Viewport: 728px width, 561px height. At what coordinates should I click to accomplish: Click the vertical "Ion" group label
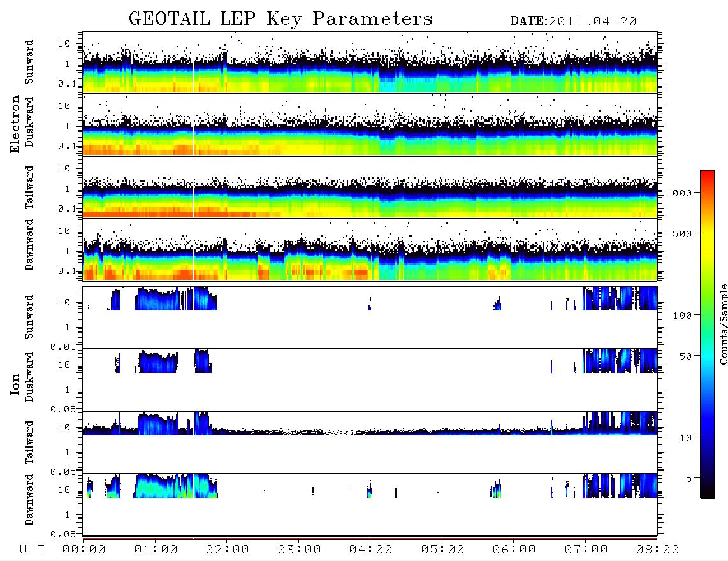pos(15,384)
